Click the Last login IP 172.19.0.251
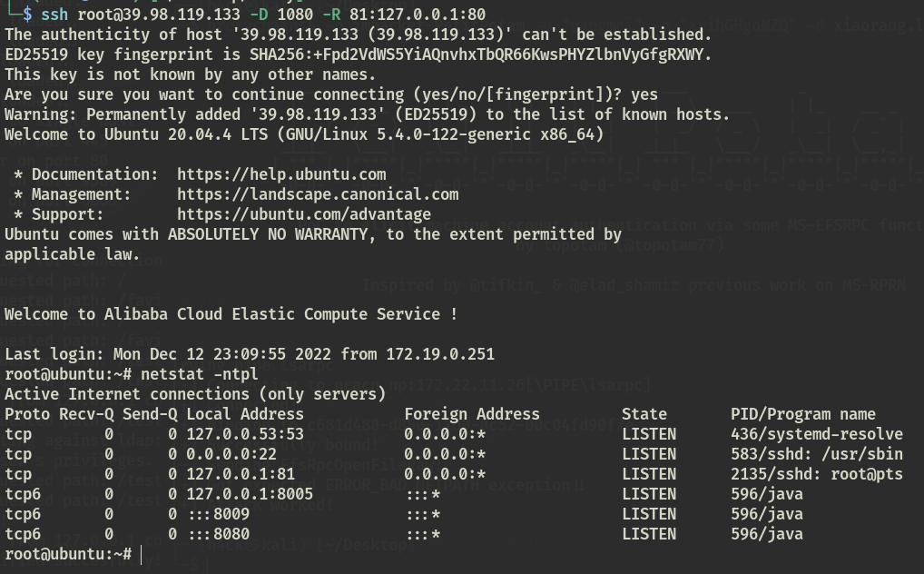The width and height of the screenshot is (924, 574). coord(440,354)
